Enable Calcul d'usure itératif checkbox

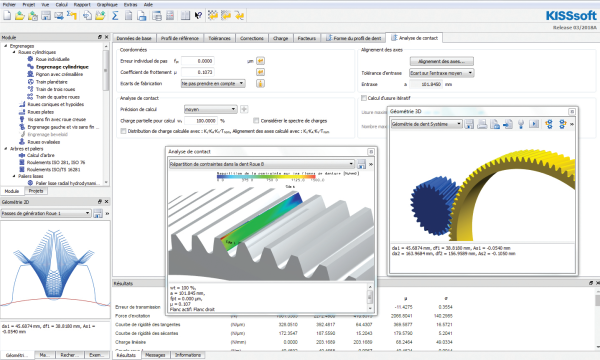click(x=364, y=98)
